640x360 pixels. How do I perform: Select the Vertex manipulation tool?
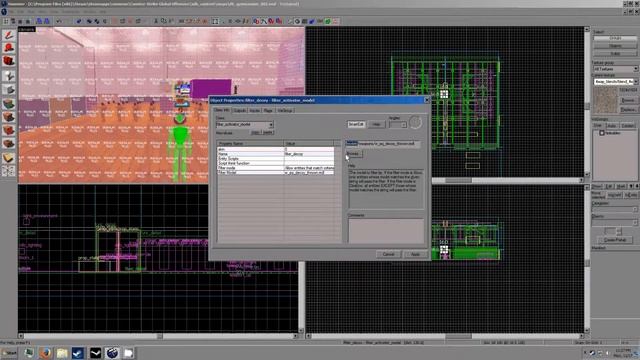(x=9, y=171)
